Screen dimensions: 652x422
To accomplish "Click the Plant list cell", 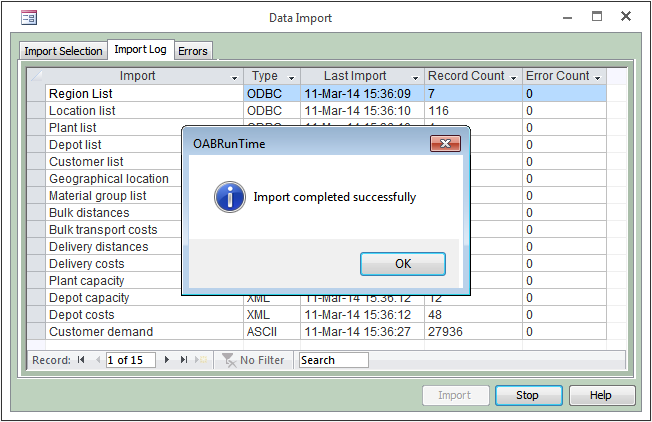I will click(114, 128).
